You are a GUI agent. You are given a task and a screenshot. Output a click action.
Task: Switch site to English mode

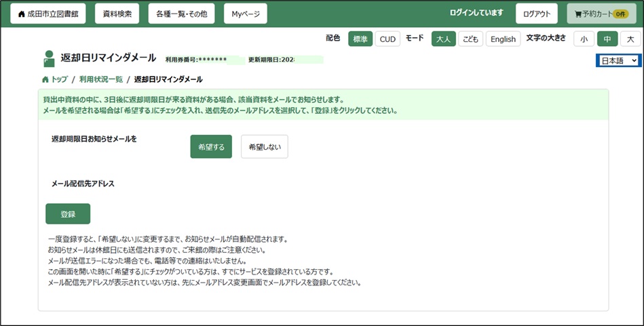[503, 39]
